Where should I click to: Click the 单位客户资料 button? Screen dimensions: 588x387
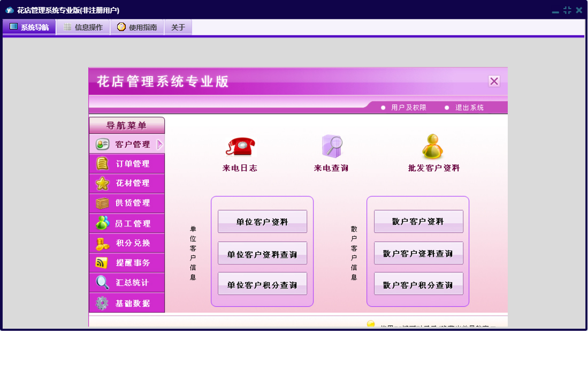click(263, 222)
